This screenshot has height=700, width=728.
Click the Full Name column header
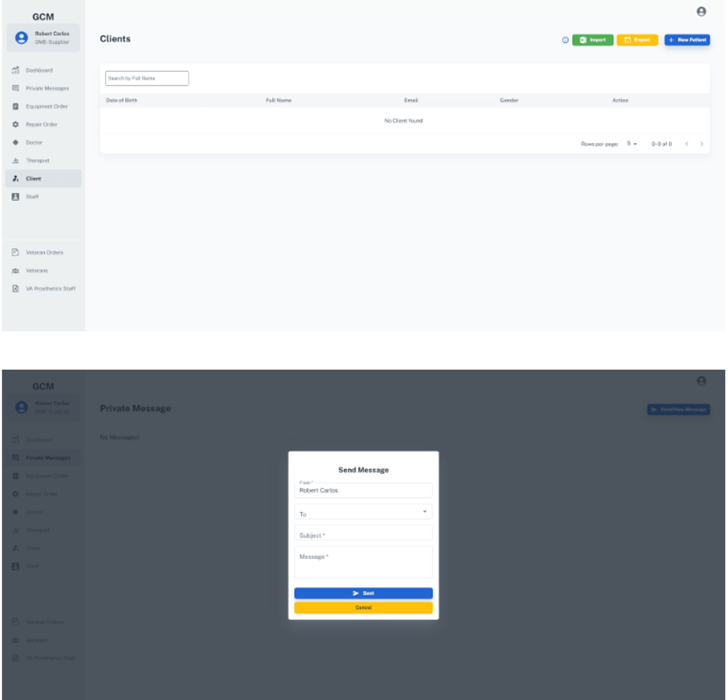(x=278, y=100)
